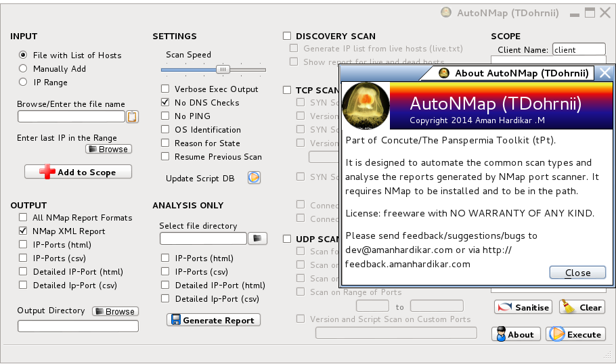This screenshot has width=616, height=364.
Task: Click the AutoNMap title bar app icon
Action: [446, 13]
